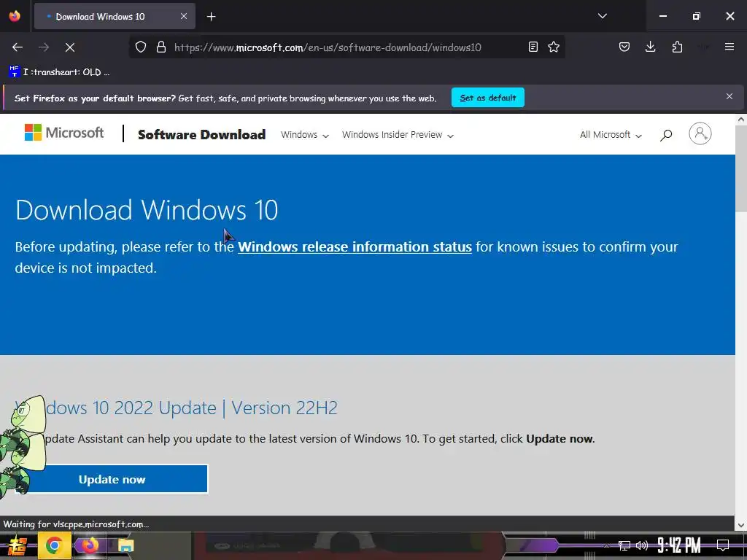
Task: Select the Download Windows 10 tab
Action: (x=115, y=17)
